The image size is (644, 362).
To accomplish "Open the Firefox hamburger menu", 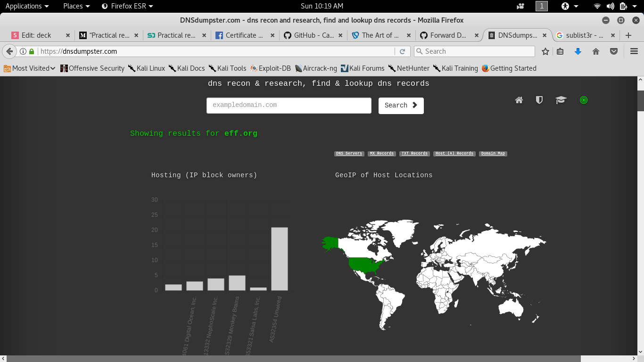I will pyautogui.click(x=634, y=51).
